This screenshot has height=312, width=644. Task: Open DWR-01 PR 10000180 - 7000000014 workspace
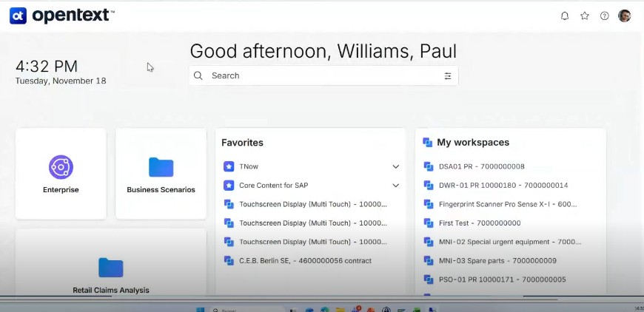pyautogui.click(x=503, y=186)
